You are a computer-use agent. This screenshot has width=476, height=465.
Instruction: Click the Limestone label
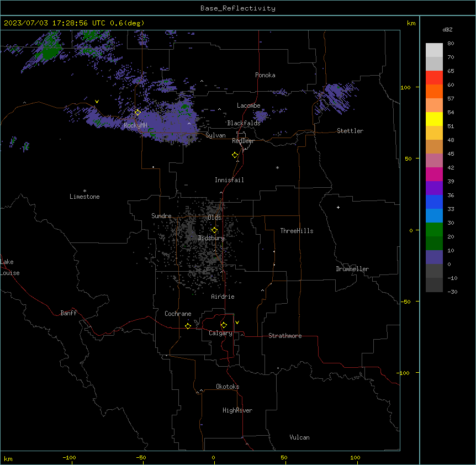84,197
